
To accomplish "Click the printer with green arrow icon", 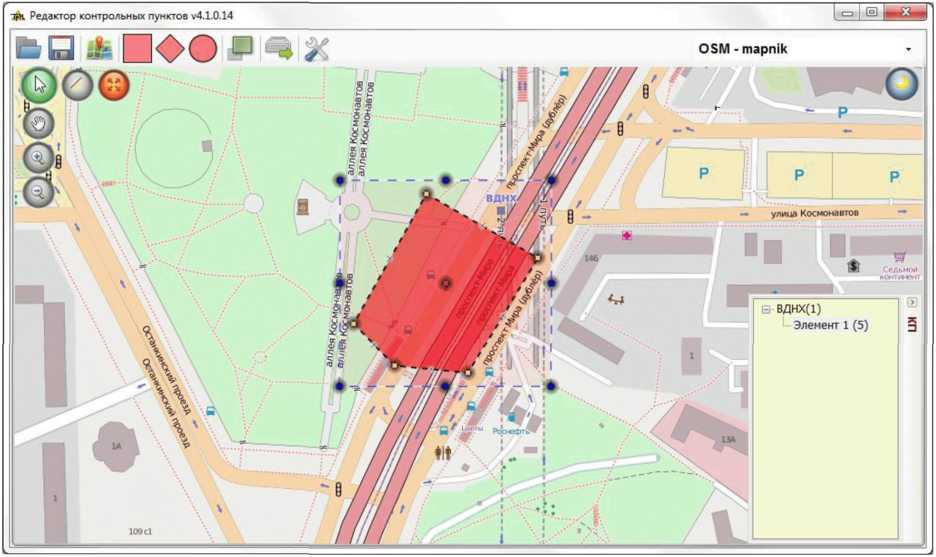I will [x=279, y=48].
